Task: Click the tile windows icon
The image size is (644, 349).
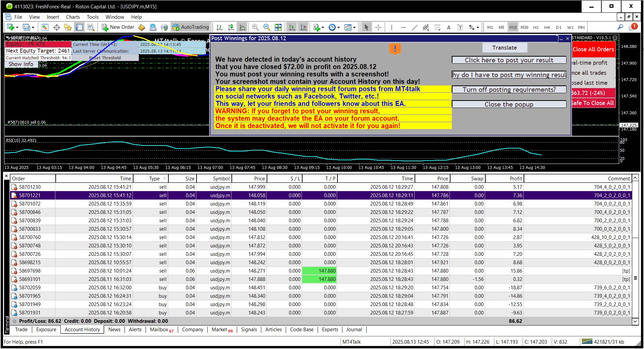Action: (278, 27)
